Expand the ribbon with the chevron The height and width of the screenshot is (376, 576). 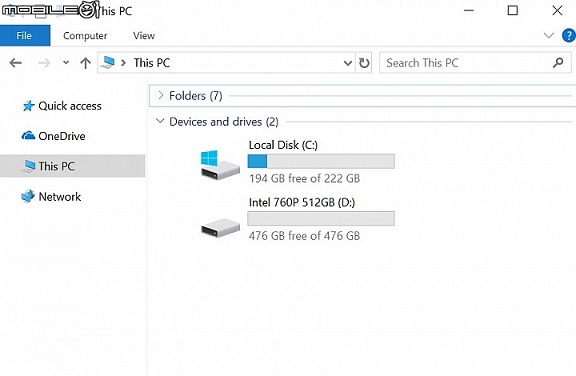pyautogui.click(x=548, y=35)
